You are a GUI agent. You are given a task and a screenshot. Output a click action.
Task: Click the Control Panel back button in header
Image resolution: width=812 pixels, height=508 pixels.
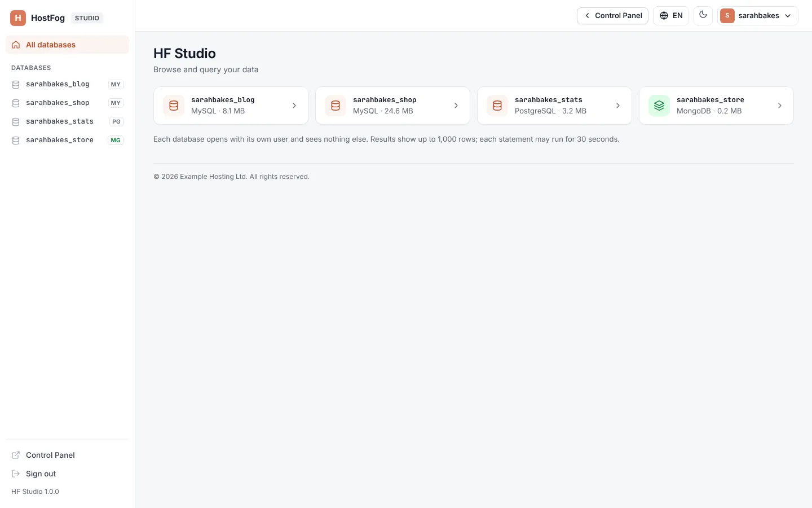[612, 16]
